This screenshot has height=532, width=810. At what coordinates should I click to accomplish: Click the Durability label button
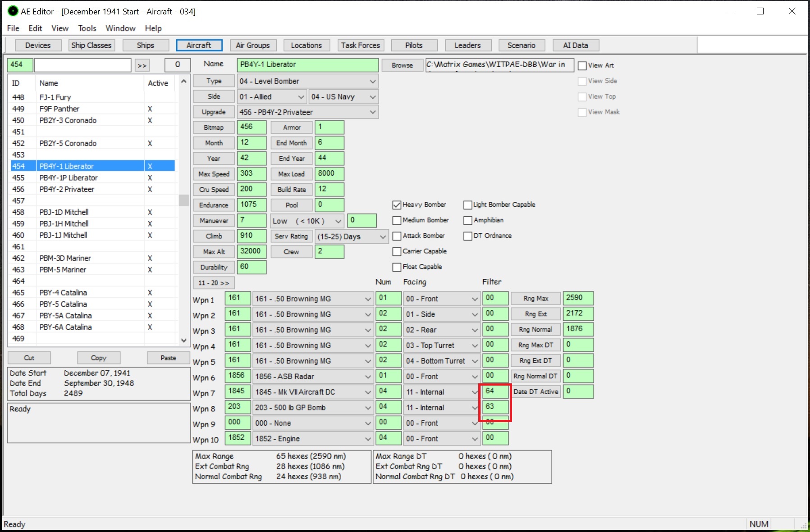[214, 268]
